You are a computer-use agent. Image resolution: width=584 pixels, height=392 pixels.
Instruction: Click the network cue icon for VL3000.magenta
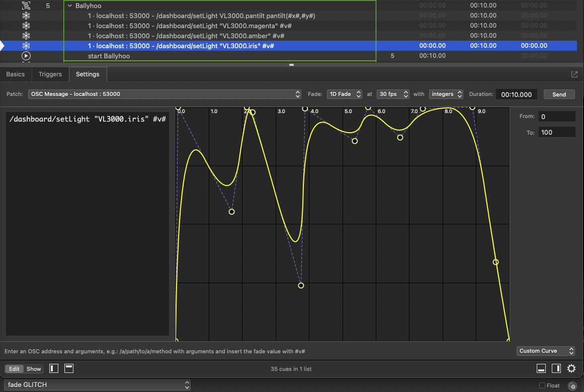26,26
